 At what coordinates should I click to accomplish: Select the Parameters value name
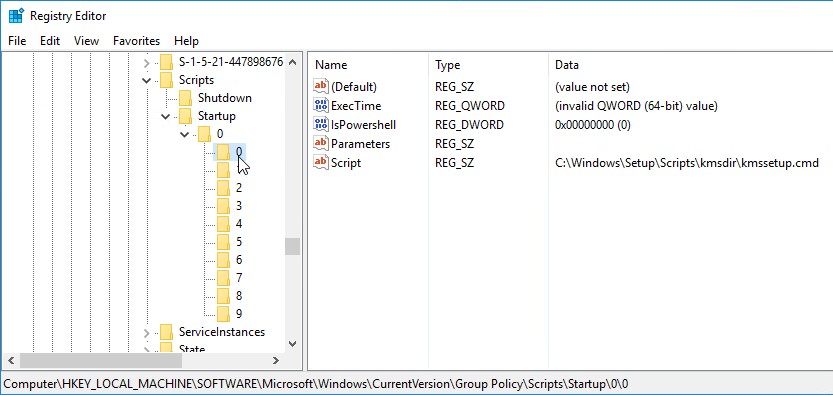point(360,144)
